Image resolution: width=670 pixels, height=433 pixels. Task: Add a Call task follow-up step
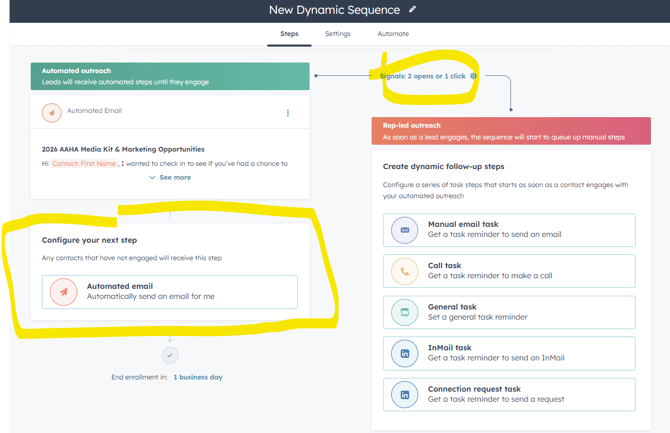click(509, 271)
